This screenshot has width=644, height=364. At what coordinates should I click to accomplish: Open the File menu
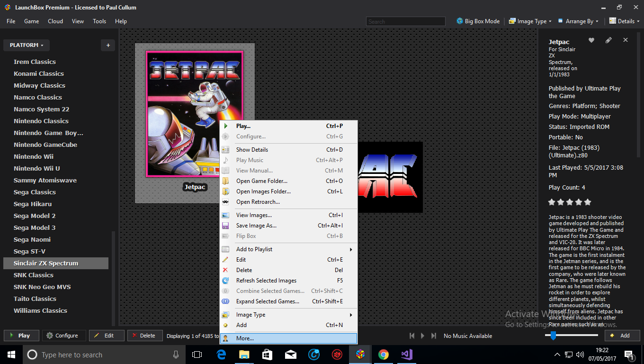[x=11, y=21]
